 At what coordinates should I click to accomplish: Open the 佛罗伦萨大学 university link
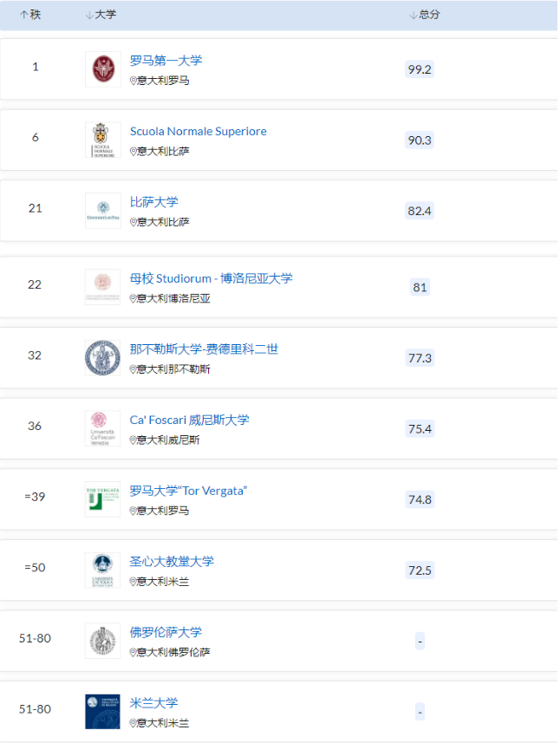[x=166, y=632]
